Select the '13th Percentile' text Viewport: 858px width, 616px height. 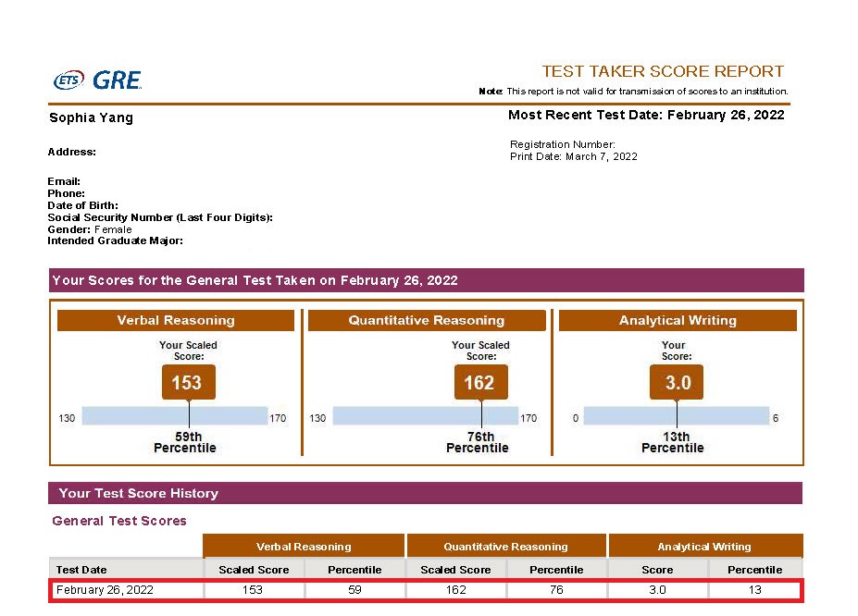pyautogui.click(x=673, y=442)
